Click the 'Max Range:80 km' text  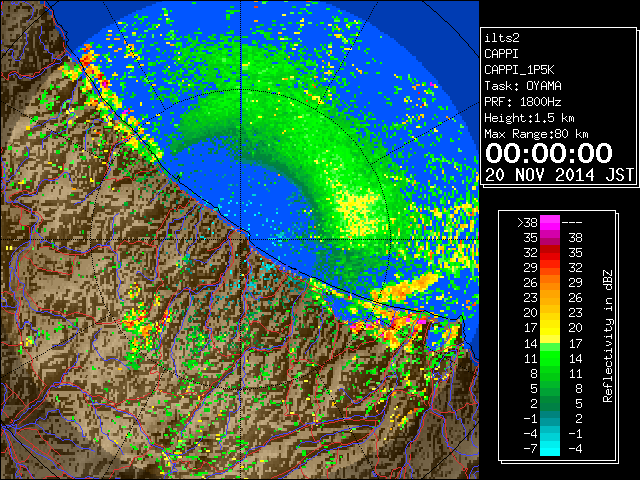(x=536, y=134)
